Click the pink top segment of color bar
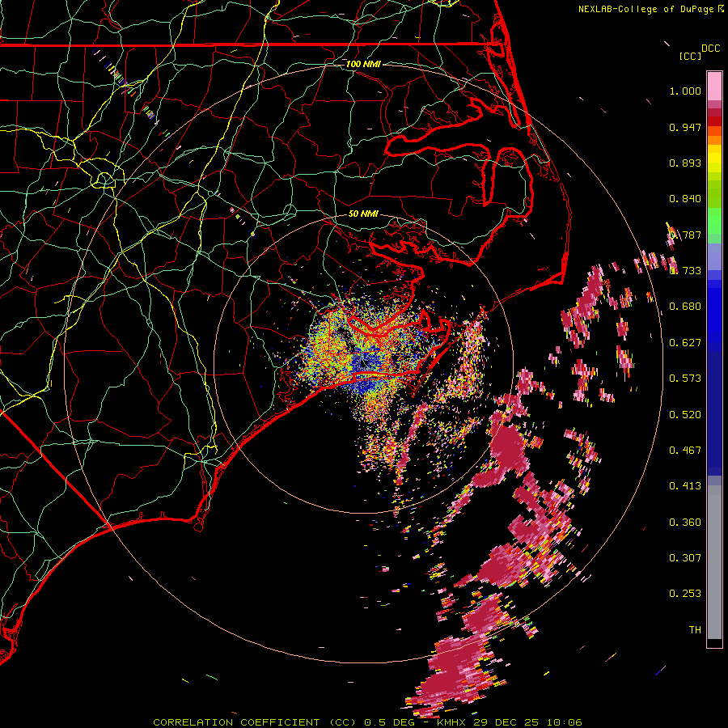The image size is (728, 728). click(x=714, y=87)
